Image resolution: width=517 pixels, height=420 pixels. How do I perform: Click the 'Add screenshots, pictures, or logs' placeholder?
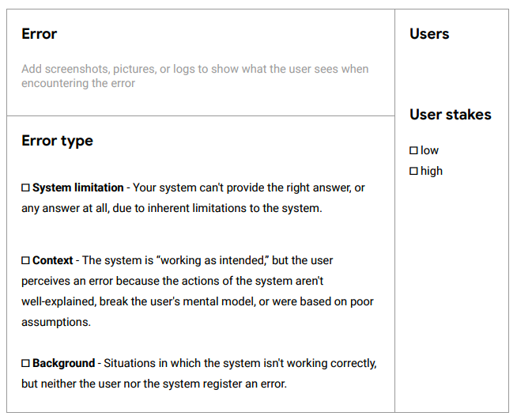[195, 76]
